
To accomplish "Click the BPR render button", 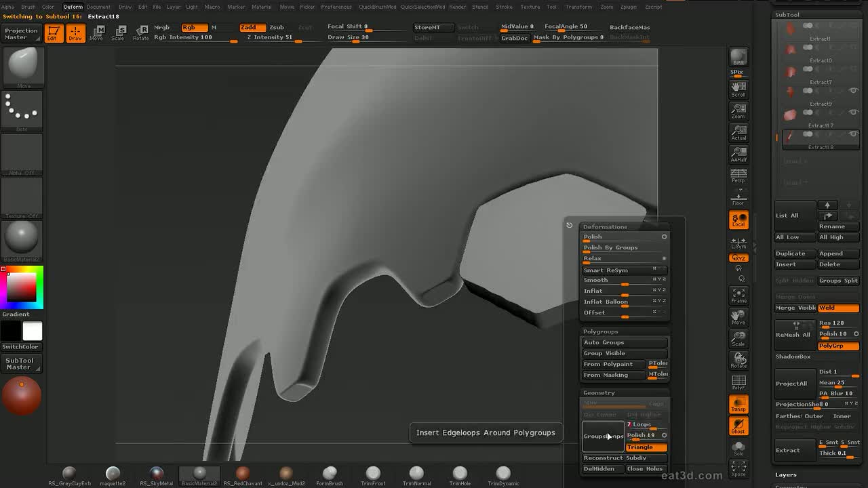I will pyautogui.click(x=738, y=57).
